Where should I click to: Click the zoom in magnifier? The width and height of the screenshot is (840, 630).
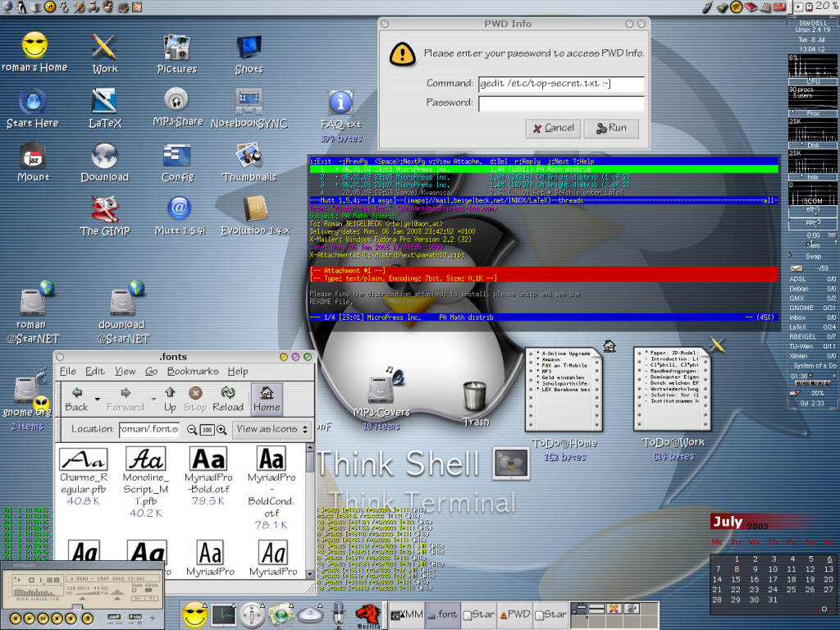pos(221,430)
